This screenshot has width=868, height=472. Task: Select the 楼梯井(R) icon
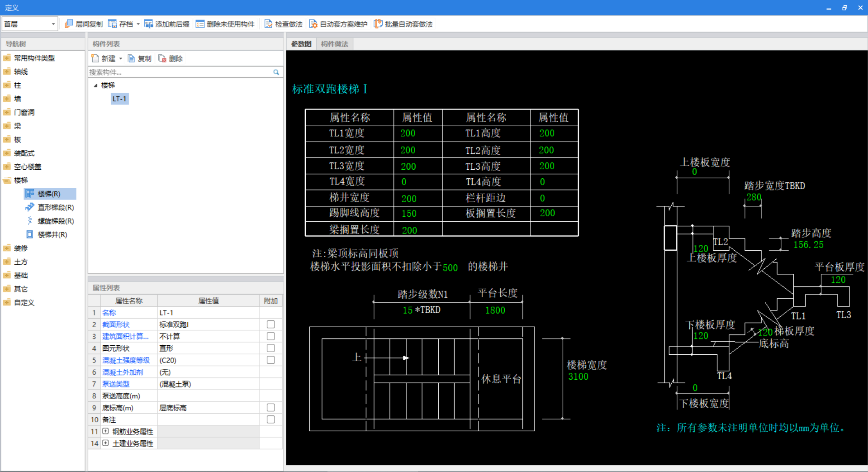30,234
